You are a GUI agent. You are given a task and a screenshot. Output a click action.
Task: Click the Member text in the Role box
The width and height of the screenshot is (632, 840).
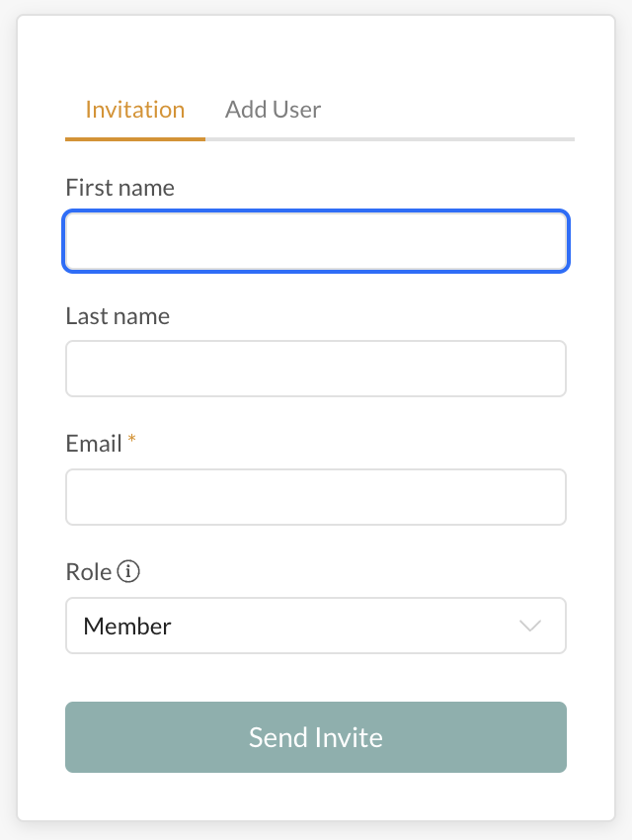[128, 625]
